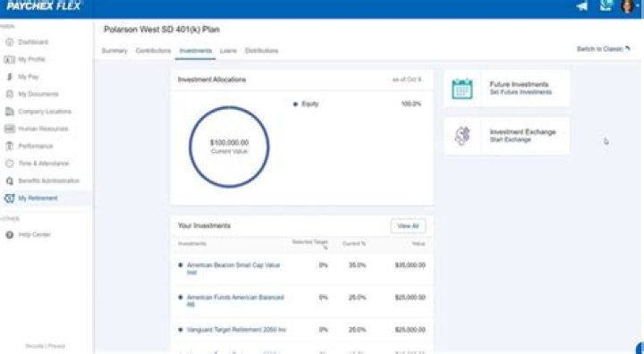
Task: Select the Investments tab
Action: [196, 51]
